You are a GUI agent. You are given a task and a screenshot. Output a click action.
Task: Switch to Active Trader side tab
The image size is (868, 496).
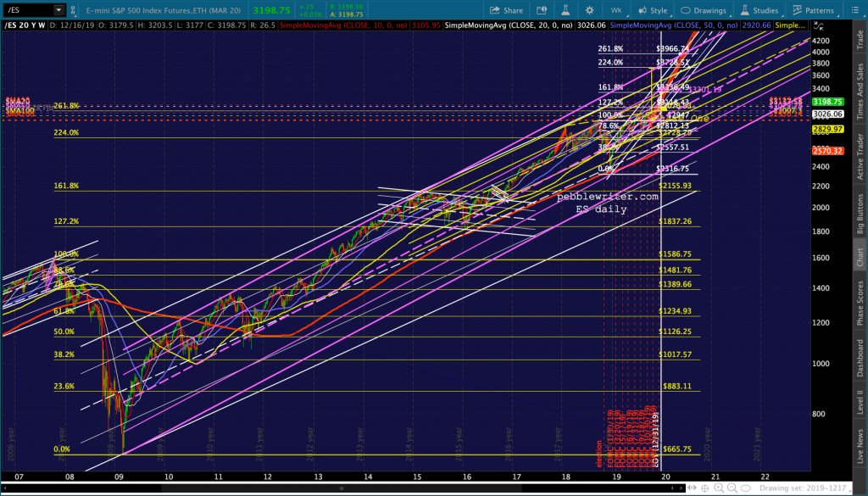tap(859, 159)
